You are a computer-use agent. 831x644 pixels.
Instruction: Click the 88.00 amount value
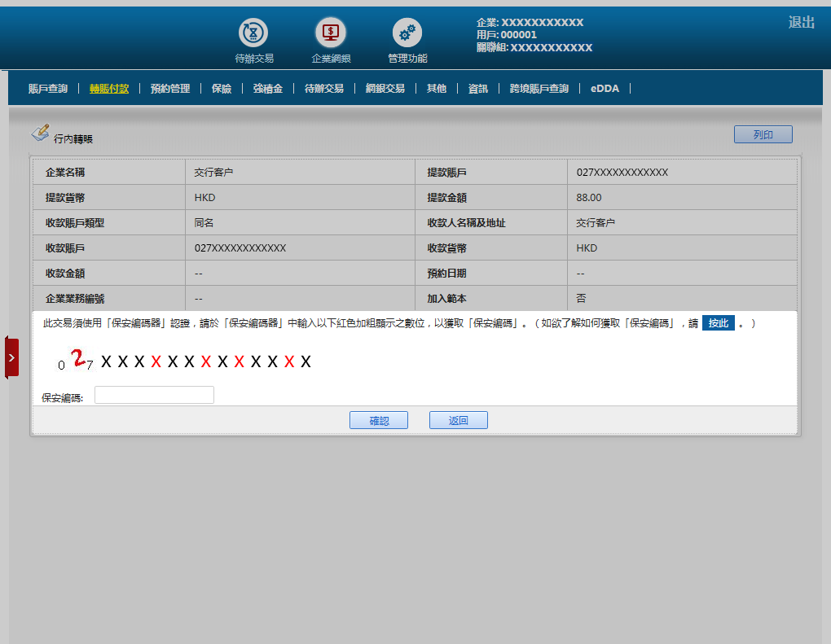pyautogui.click(x=589, y=198)
